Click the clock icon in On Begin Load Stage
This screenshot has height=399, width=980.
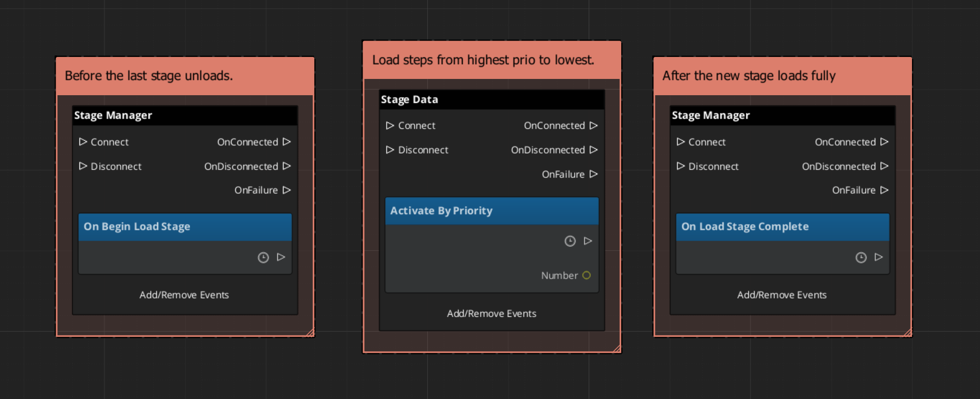click(263, 258)
